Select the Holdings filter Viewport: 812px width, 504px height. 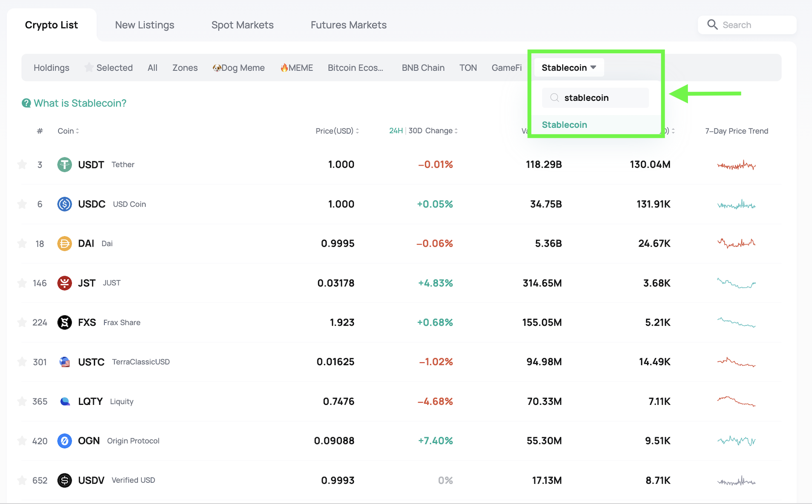(x=51, y=67)
